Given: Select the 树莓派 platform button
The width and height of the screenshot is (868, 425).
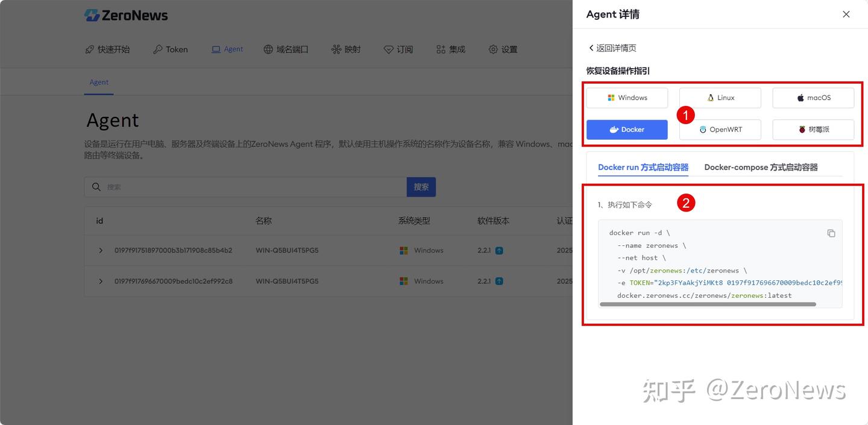Looking at the screenshot, I should pyautogui.click(x=813, y=130).
